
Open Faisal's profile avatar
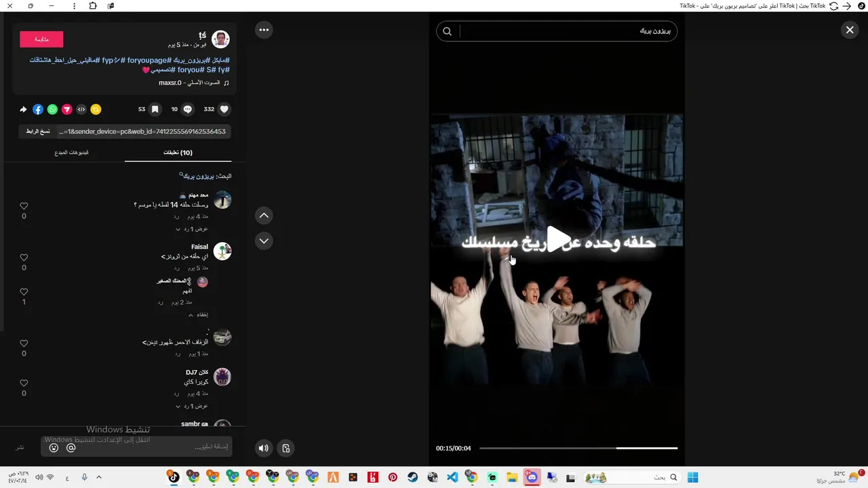click(x=222, y=251)
